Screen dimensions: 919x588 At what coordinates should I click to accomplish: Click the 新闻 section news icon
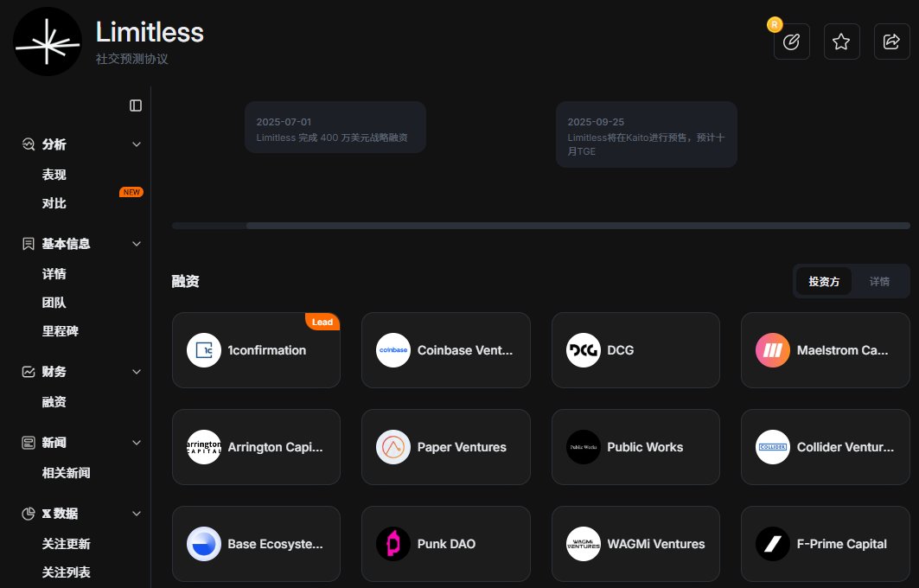29,443
